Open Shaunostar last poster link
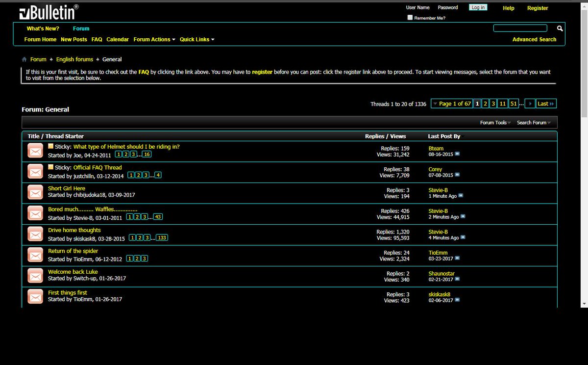The height and width of the screenshot is (365, 588). 441,273
